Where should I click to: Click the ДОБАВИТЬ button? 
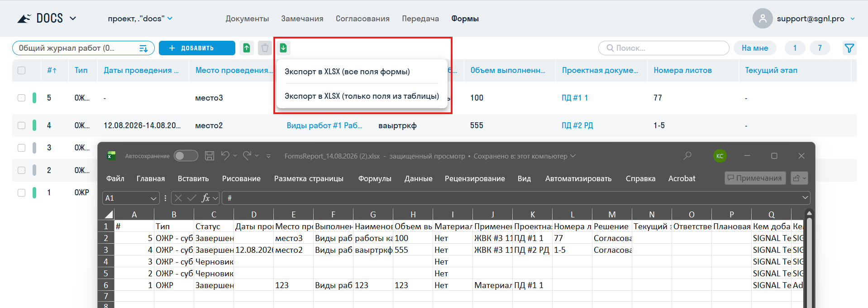click(x=197, y=48)
